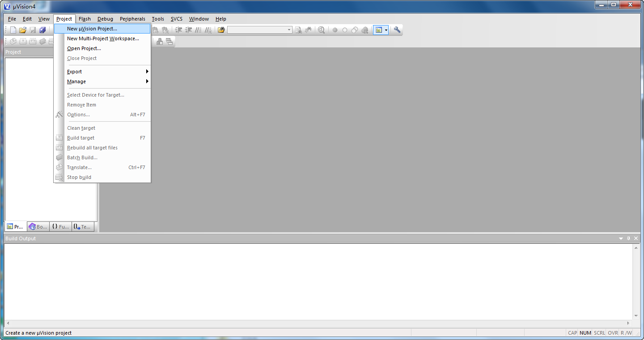This screenshot has width=644, height=340.
Task: Switch to the Project tab in side panel
Action: (15, 227)
